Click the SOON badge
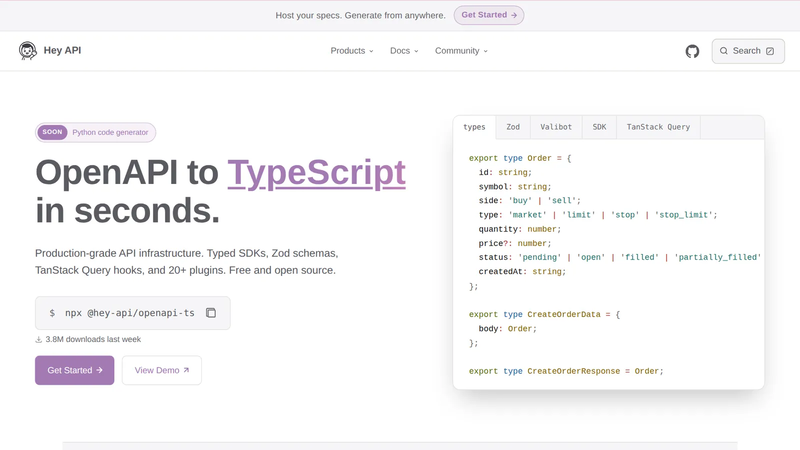 [x=52, y=132]
